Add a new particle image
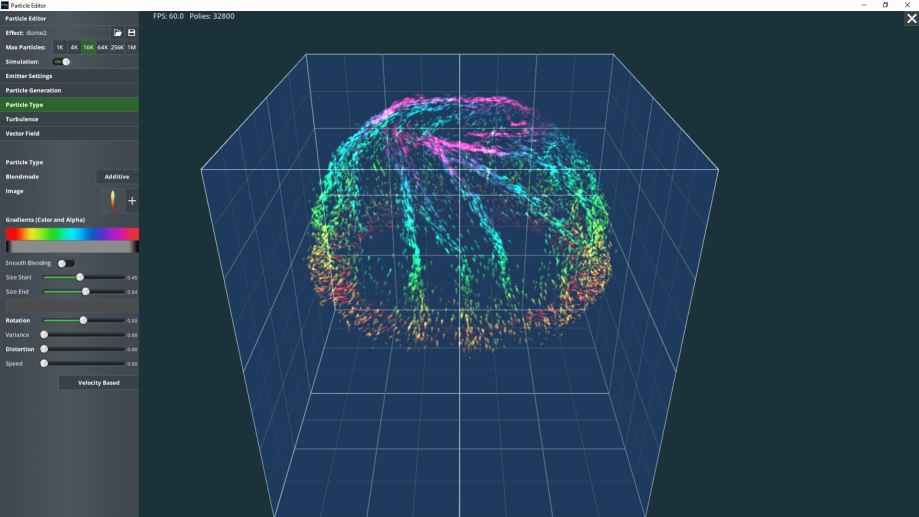Screen dimensions: 919x517 (131, 201)
